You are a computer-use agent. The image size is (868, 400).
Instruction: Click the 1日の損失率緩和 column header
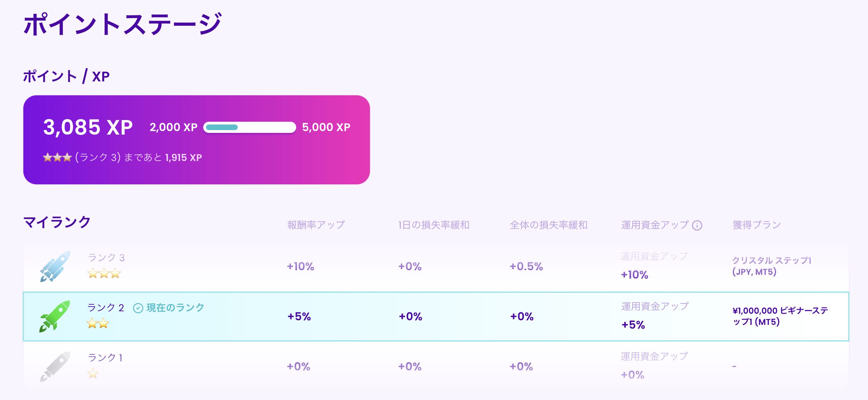(x=434, y=225)
